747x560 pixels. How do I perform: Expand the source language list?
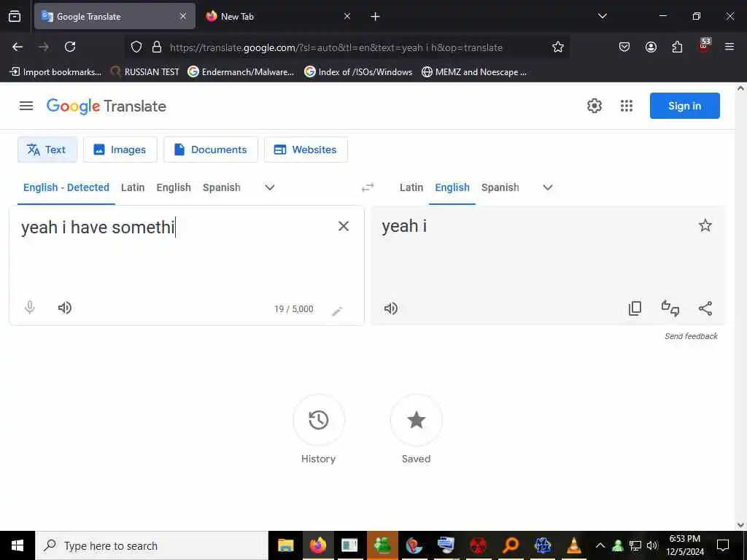pyautogui.click(x=270, y=187)
